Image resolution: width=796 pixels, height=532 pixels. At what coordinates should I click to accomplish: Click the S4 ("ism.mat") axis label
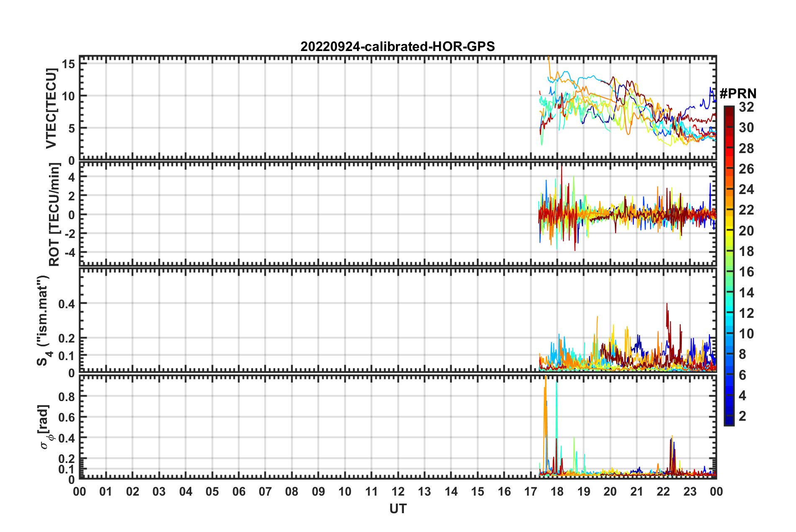(x=44, y=321)
